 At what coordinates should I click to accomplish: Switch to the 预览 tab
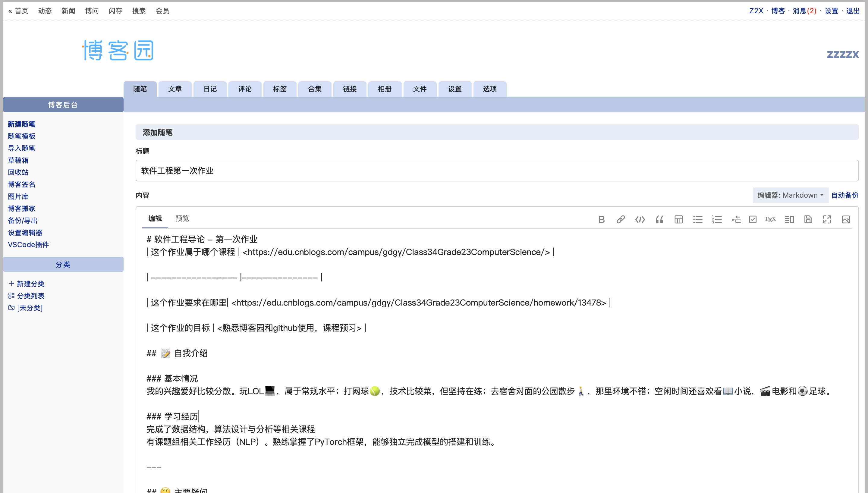tap(182, 218)
